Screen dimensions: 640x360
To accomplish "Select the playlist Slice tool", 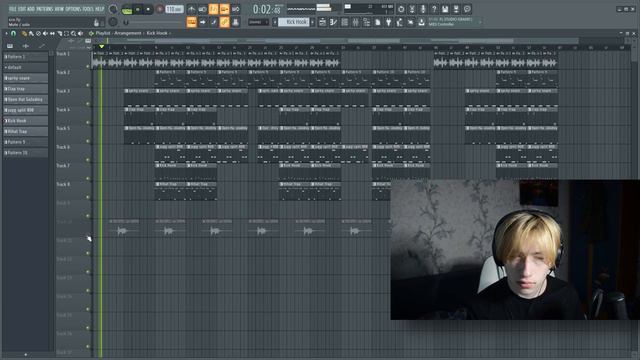I will point(60,33).
